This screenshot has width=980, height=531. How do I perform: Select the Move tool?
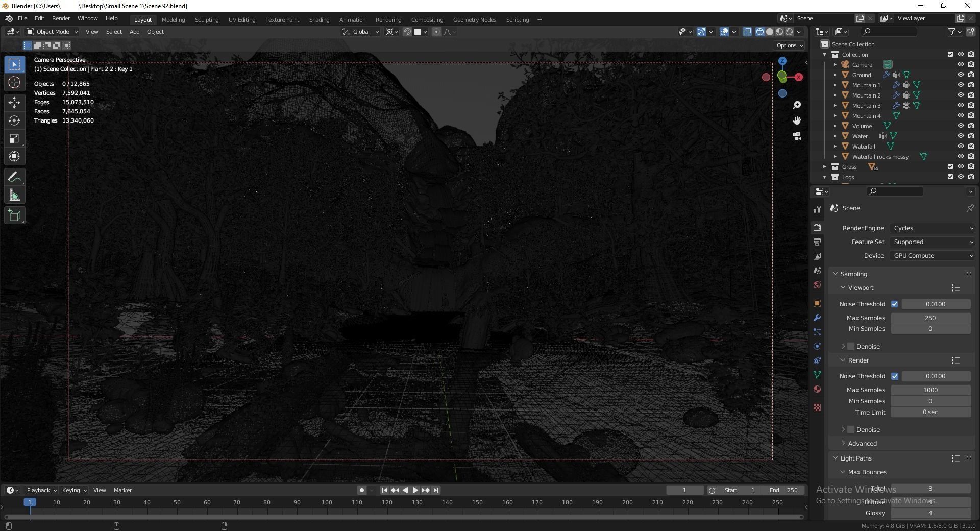tap(14, 102)
